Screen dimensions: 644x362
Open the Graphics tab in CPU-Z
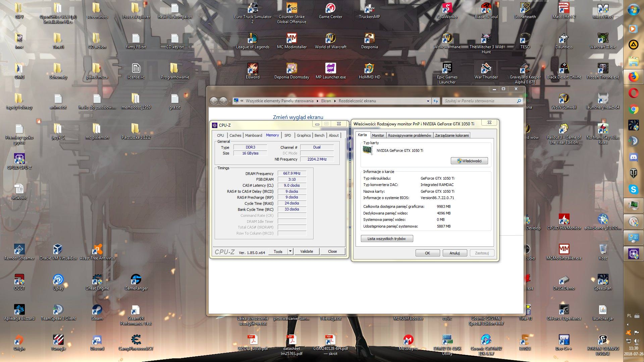tap(304, 135)
